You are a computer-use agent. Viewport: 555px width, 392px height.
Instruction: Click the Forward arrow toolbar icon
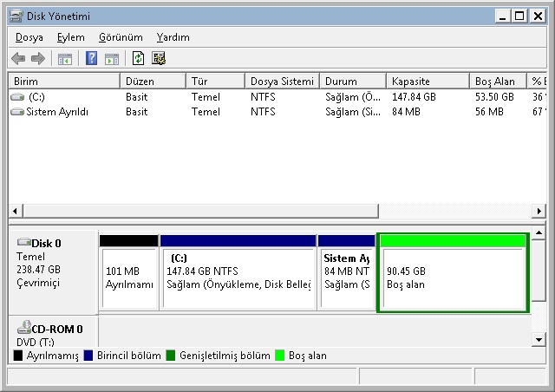[37, 59]
